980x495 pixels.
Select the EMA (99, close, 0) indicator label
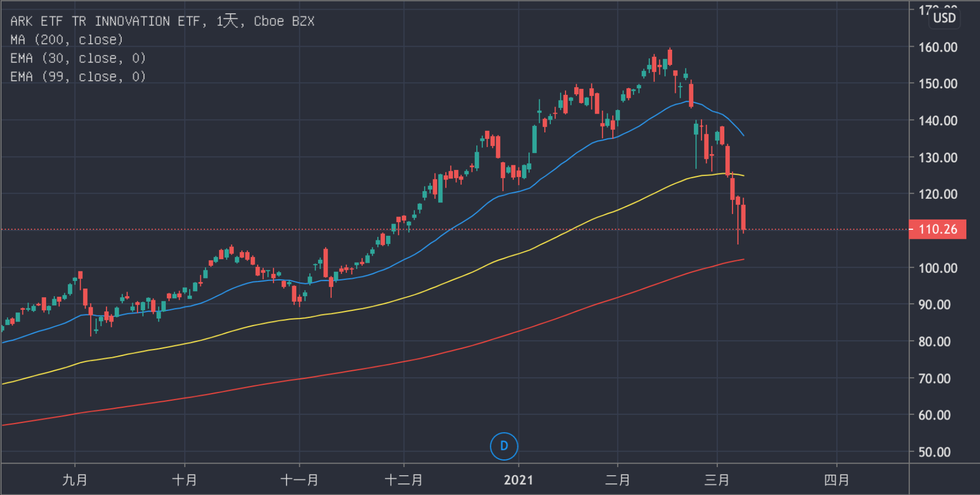78,77
